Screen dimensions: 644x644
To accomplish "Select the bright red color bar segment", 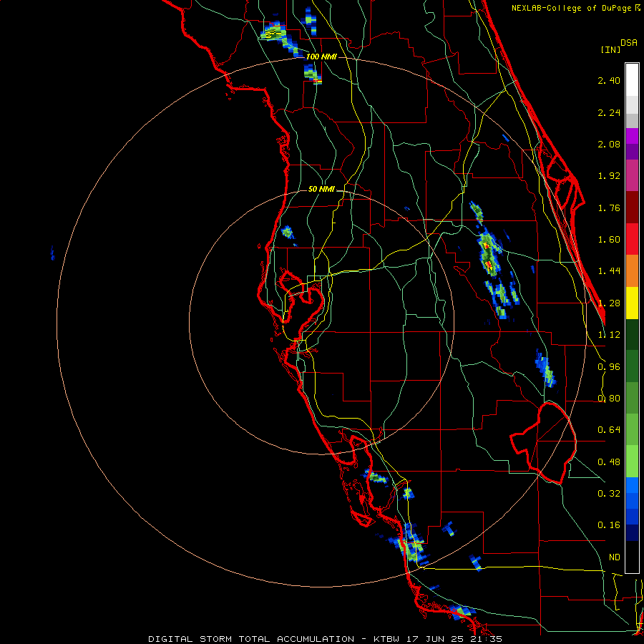I will click(632, 239).
